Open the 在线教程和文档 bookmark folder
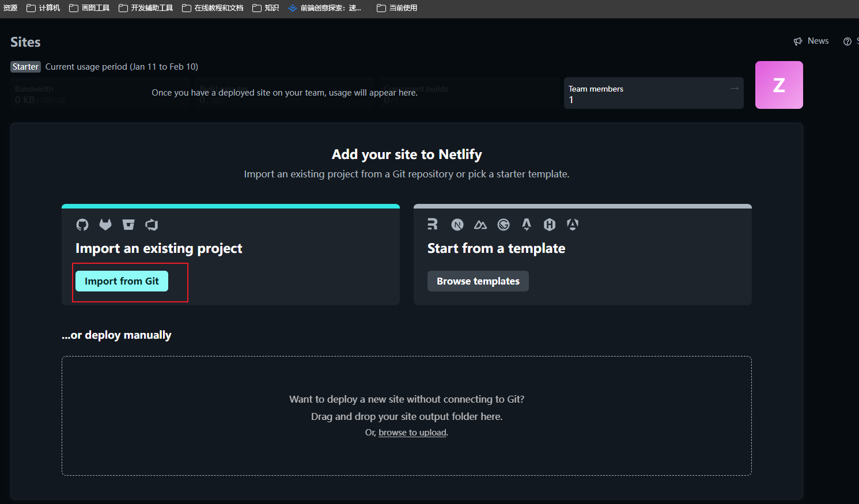The height and width of the screenshot is (504, 859). point(213,8)
